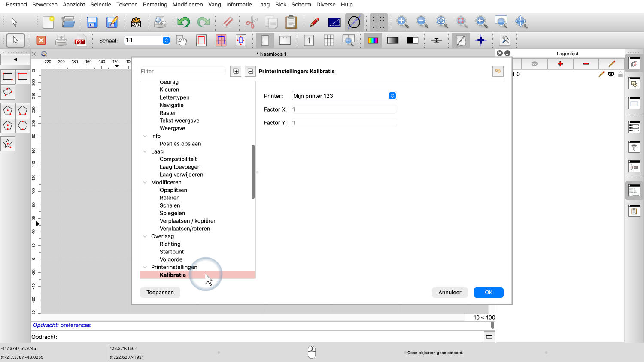The height and width of the screenshot is (362, 644).
Task: Open the Tekenen menu
Action: [127, 4]
